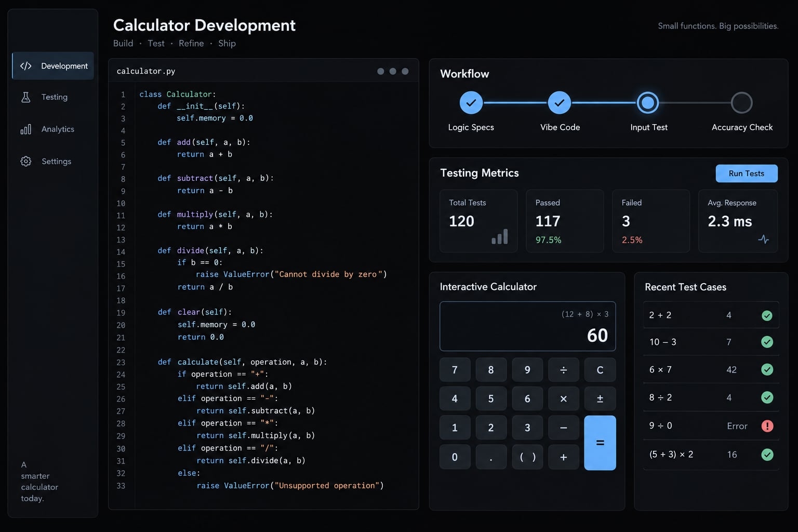
Task: Click calculator key 4
Action: pyautogui.click(x=455, y=399)
